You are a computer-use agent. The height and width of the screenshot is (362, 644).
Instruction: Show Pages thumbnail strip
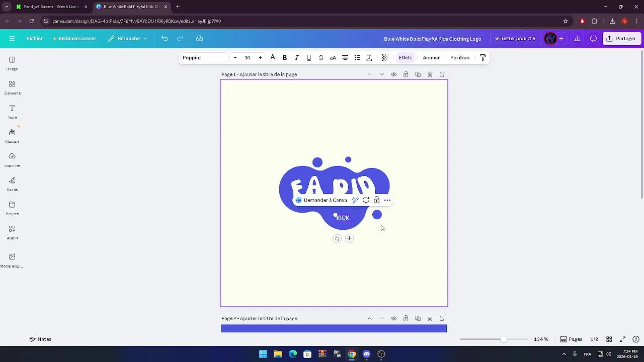(x=571, y=339)
